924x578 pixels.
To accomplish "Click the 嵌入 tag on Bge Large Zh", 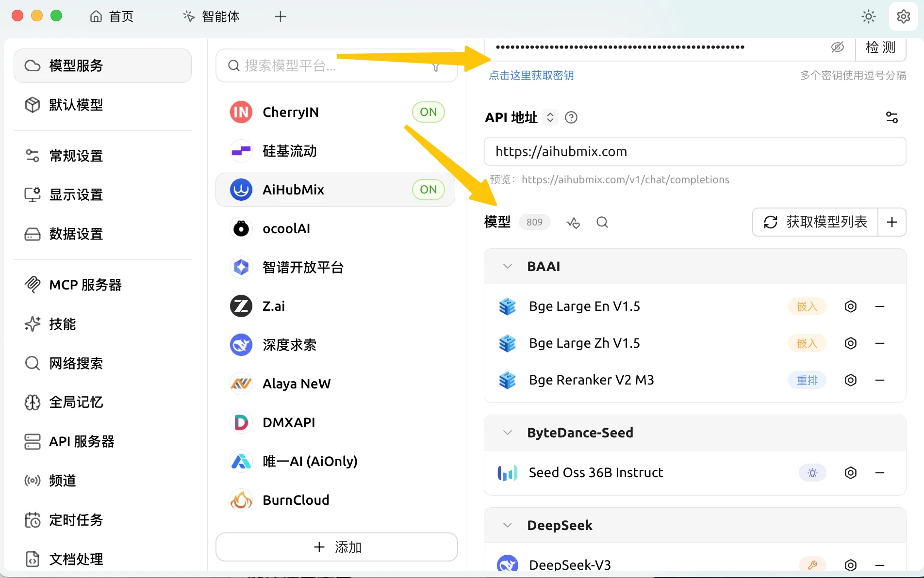I will pyautogui.click(x=807, y=343).
